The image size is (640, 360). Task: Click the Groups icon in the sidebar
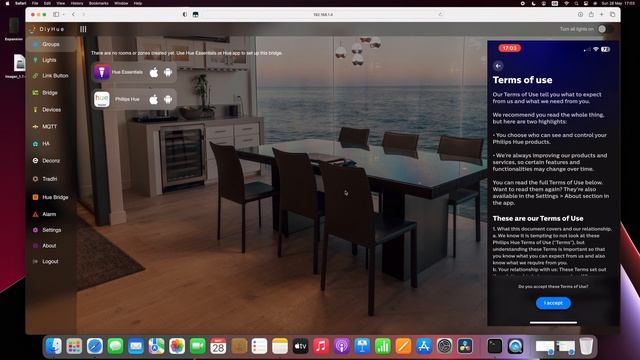coord(36,44)
